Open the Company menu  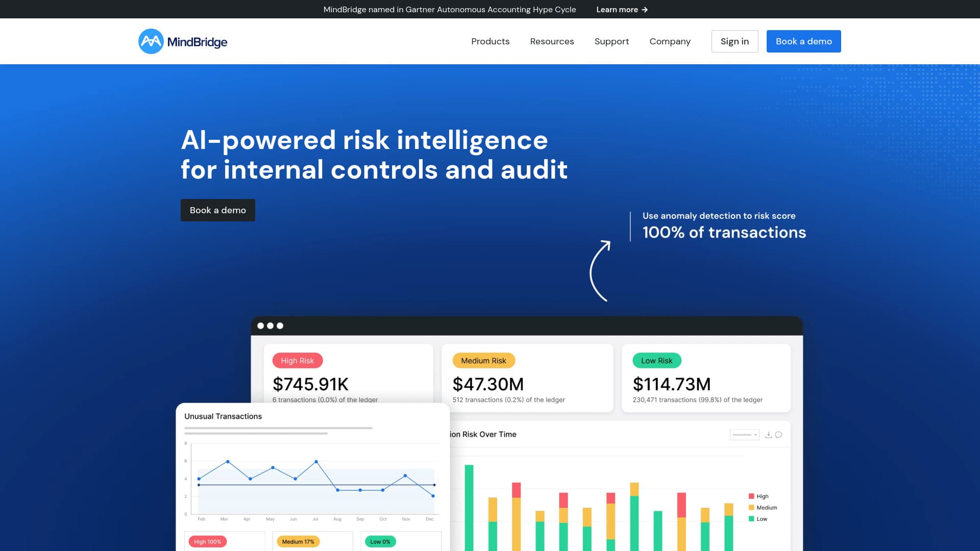(x=670, y=41)
